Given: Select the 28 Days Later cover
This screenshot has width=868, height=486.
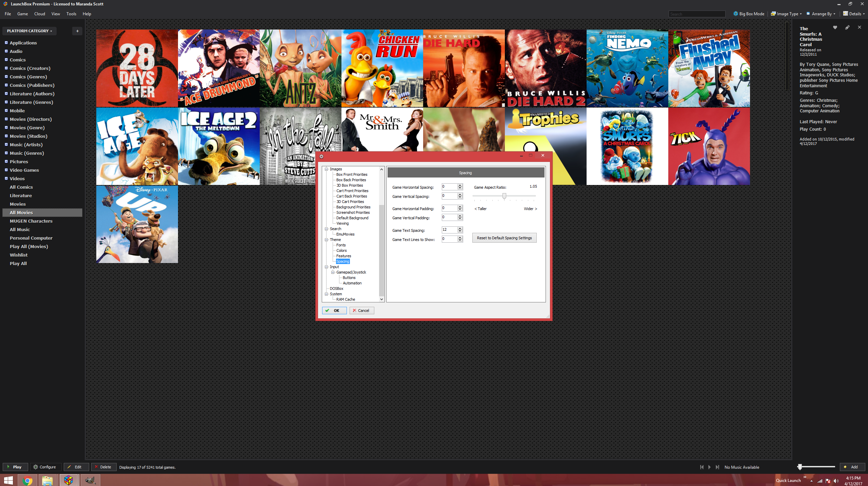Looking at the screenshot, I should (137, 68).
